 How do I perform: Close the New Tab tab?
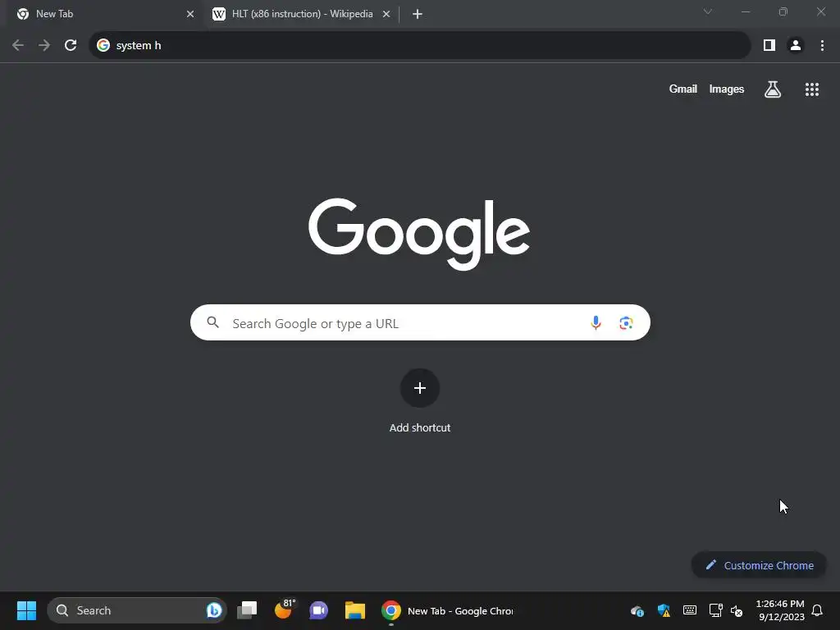click(x=190, y=14)
